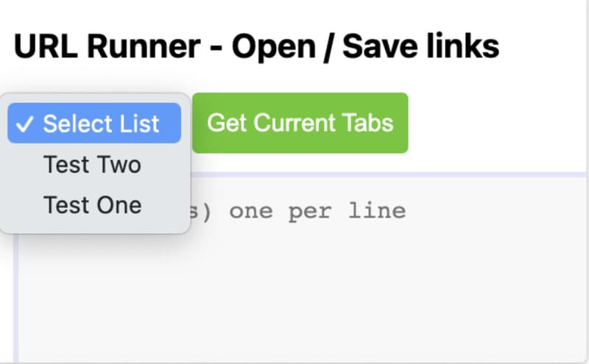The image size is (589, 364).
Task: Load the saved list named Test One
Action: point(92,204)
